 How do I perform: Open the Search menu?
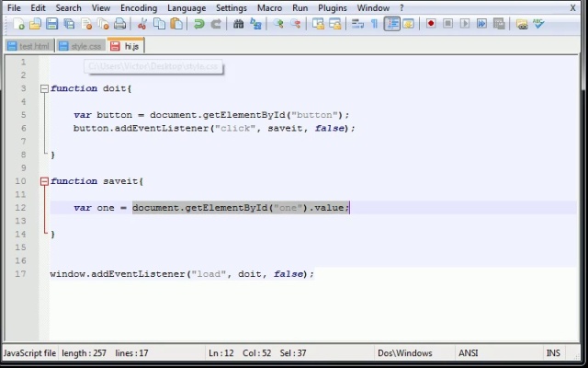68,8
